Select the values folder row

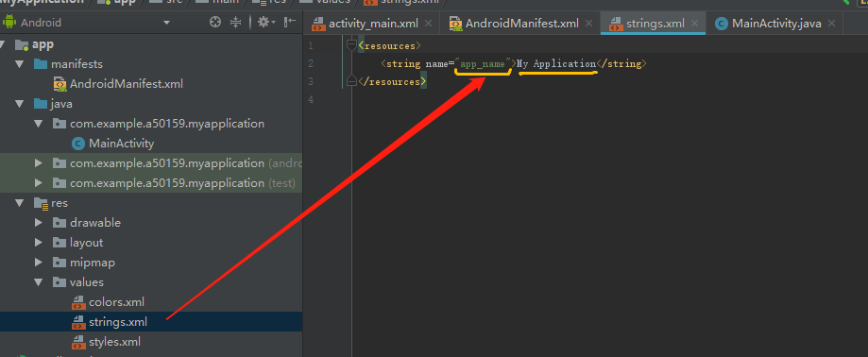[151, 282]
